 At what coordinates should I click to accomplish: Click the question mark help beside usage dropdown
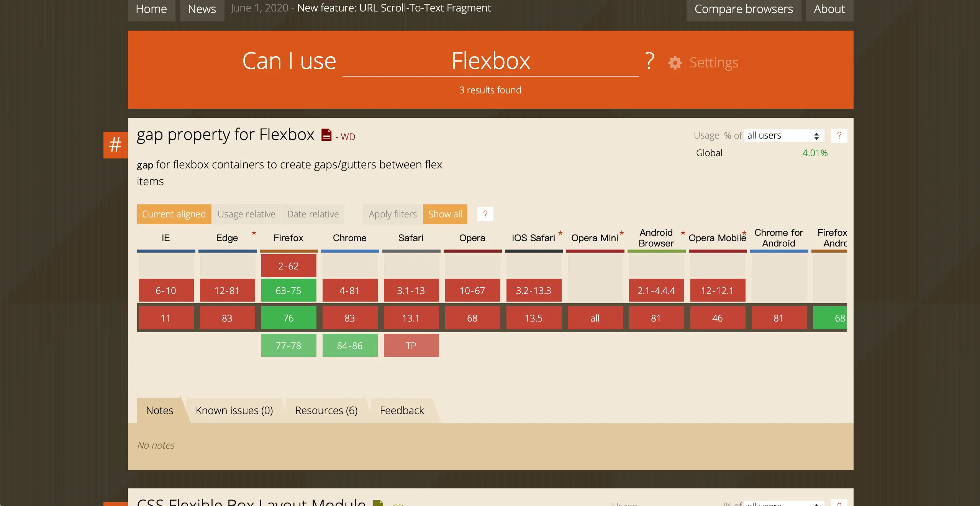(x=839, y=135)
